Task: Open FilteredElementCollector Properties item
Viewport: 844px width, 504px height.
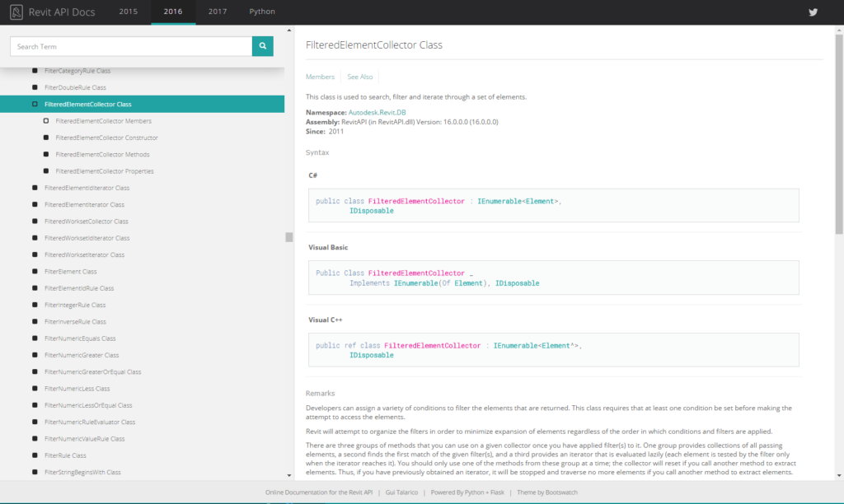Action: coord(105,171)
